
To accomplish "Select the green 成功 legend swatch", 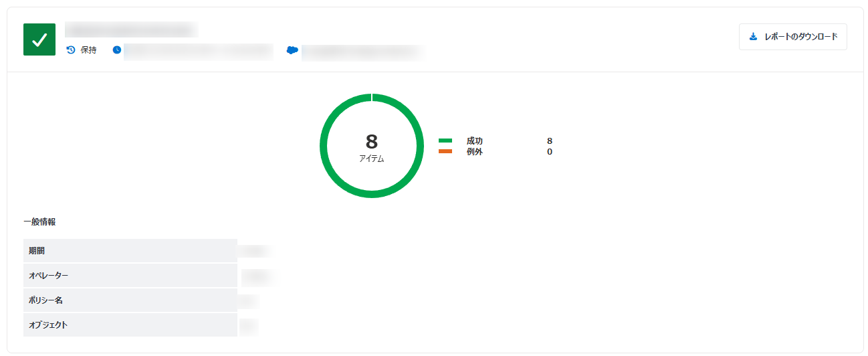I will [x=445, y=141].
